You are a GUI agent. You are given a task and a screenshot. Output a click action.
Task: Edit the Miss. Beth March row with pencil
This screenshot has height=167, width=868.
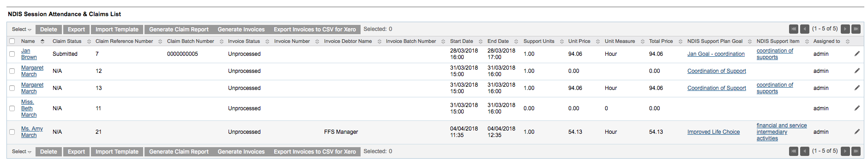[857, 108]
